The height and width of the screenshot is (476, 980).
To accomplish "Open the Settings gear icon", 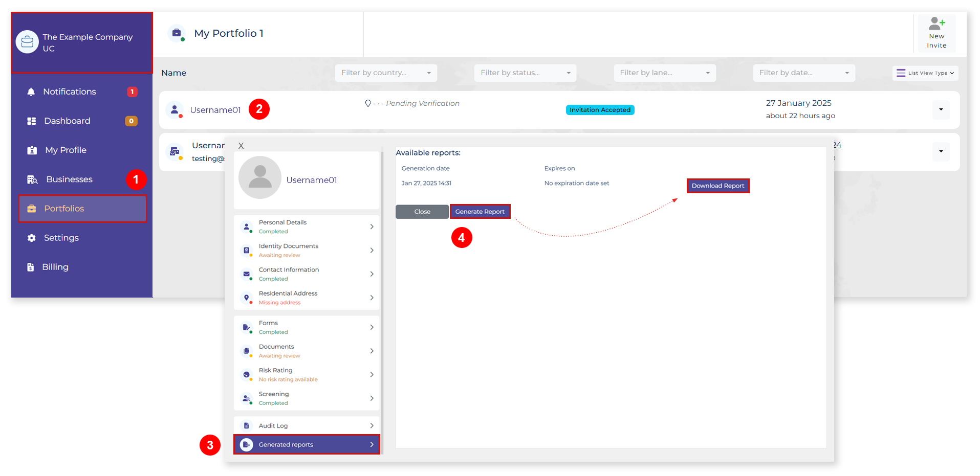I will (x=31, y=237).
